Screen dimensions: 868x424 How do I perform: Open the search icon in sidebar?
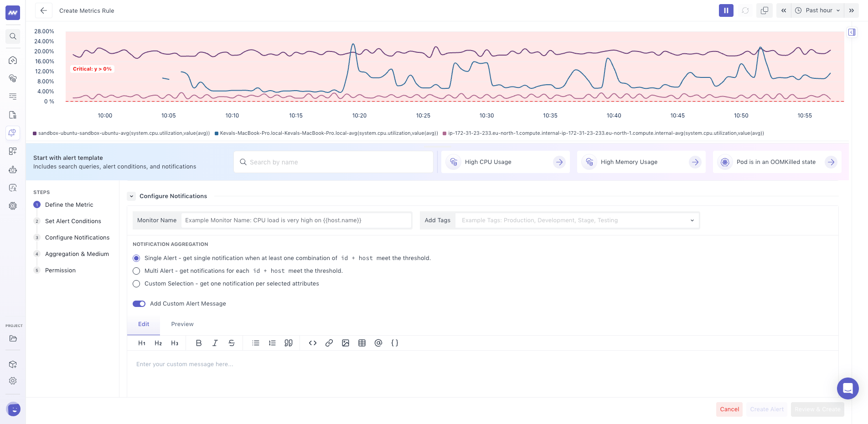point(13,36)
